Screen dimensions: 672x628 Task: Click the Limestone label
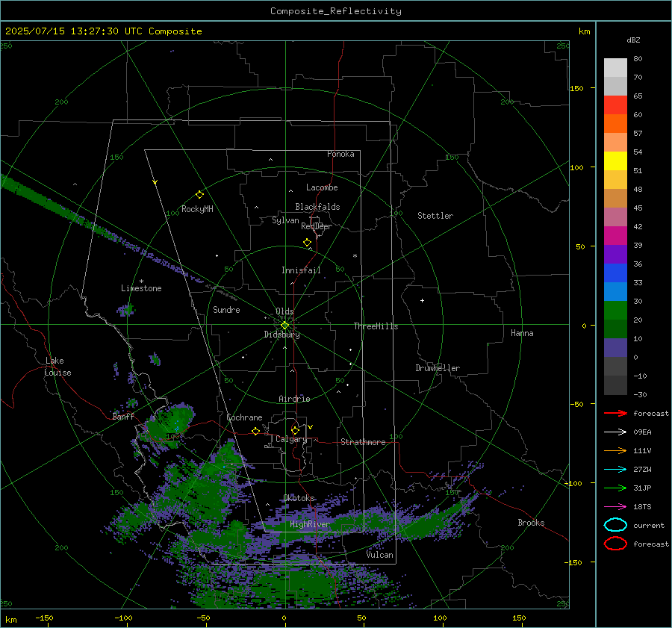coord(141,288)
